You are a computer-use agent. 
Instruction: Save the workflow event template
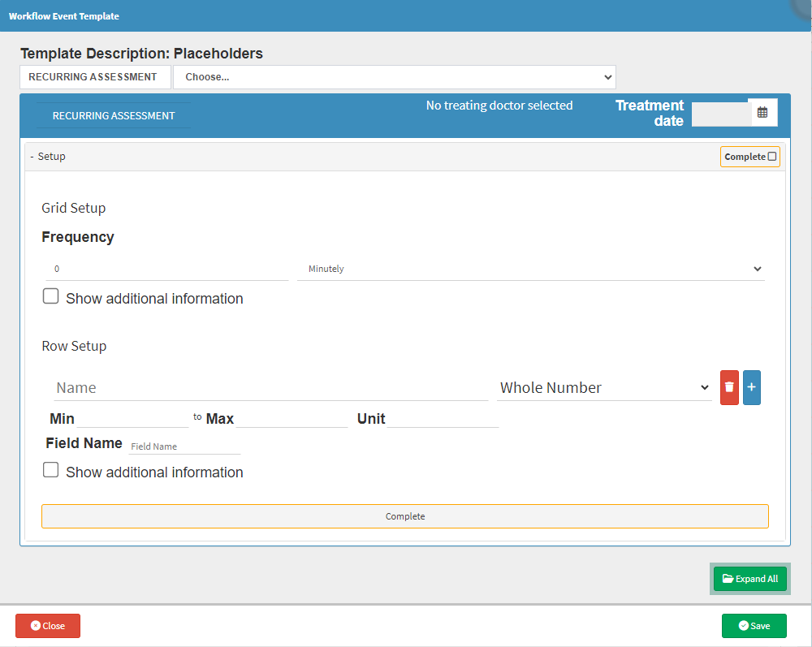pyautogui.click(x=754, y=626)
